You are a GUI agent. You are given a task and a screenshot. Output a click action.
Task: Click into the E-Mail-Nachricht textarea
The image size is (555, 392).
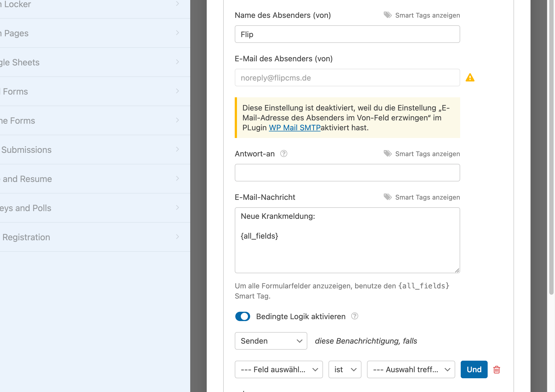click(347, 240)
